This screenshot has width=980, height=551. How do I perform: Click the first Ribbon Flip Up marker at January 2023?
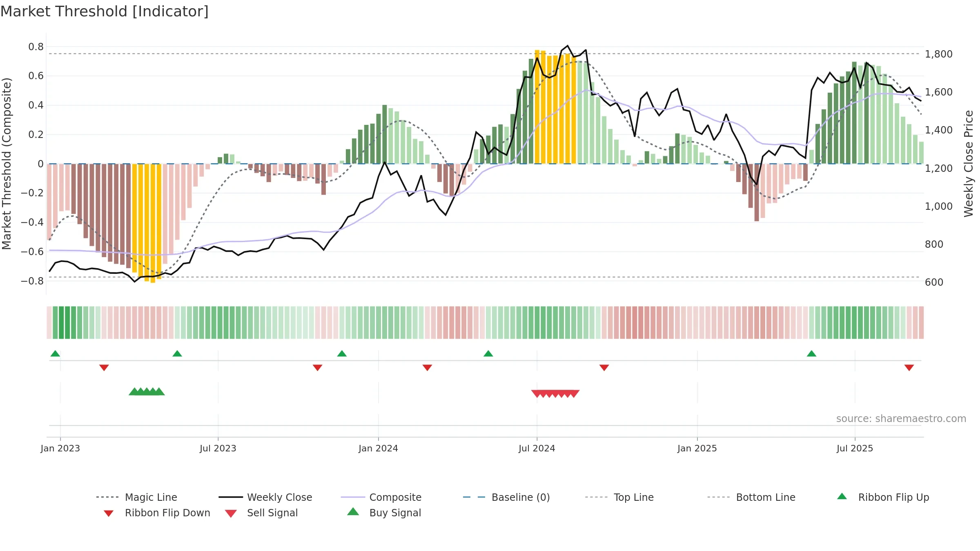[x=55, y=353]
